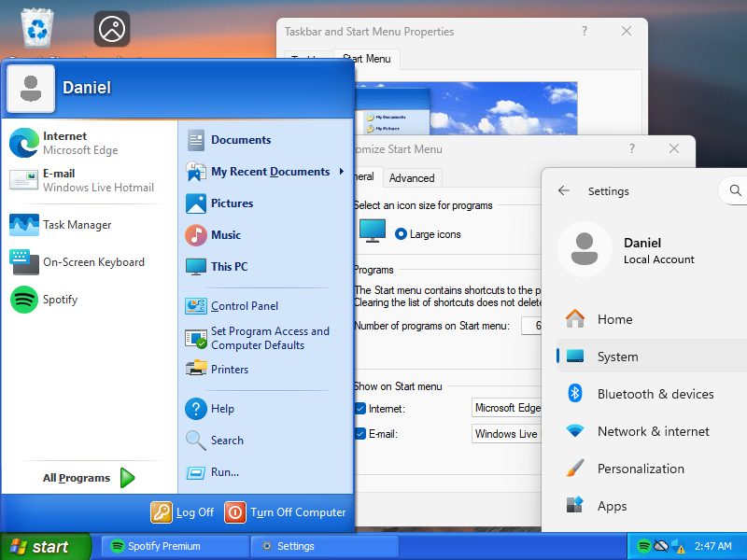Open the Recycle Bin desktop icon
Screen dimensions: 747x560
[x=36, y=30]
